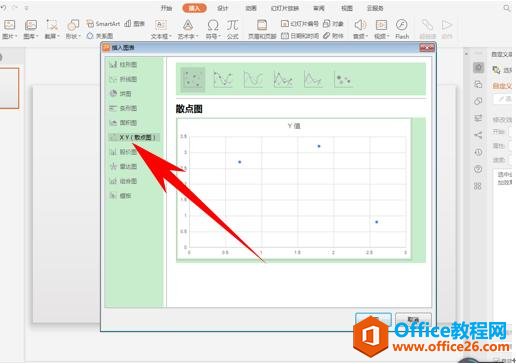Screen dimensions: 516x364
Task: Select XY (散点图) scatter category
Action: pyautogui.click(x=134, y=137)
